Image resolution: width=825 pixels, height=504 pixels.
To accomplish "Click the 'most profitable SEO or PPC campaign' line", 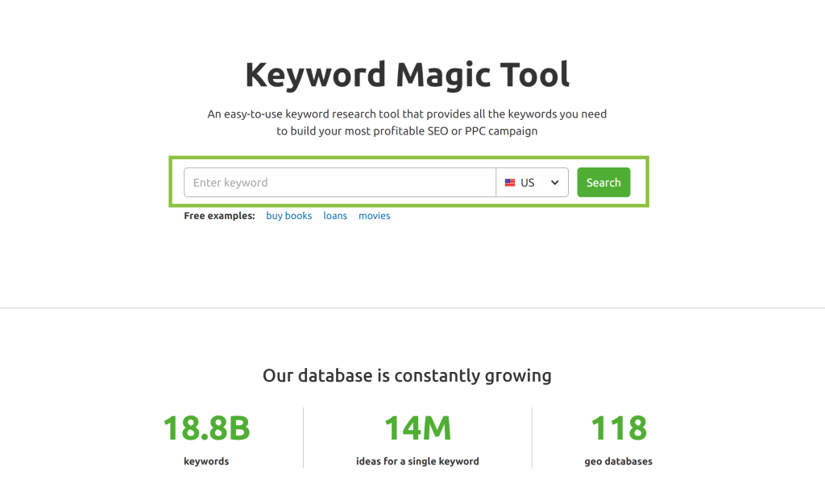I will (407, 130).
